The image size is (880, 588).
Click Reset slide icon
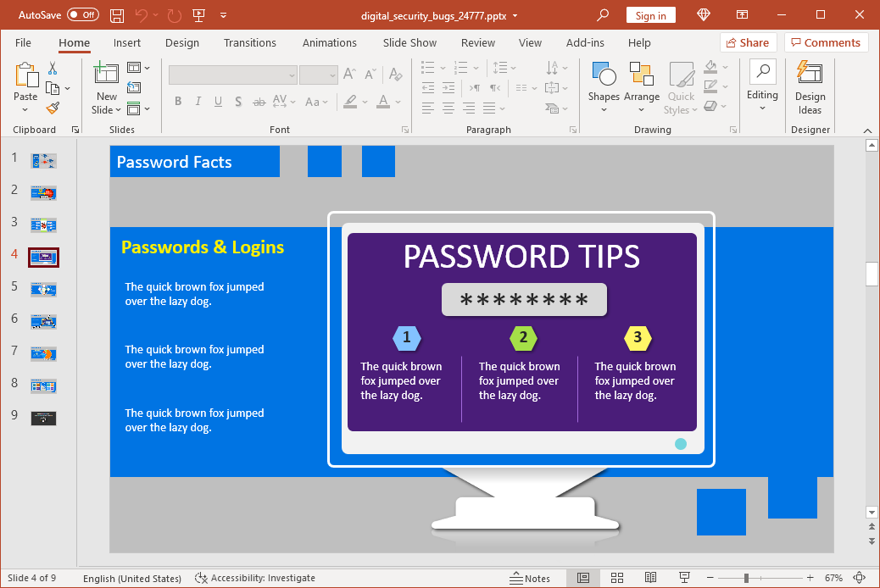pyautogui.click(x=134, y=87)
